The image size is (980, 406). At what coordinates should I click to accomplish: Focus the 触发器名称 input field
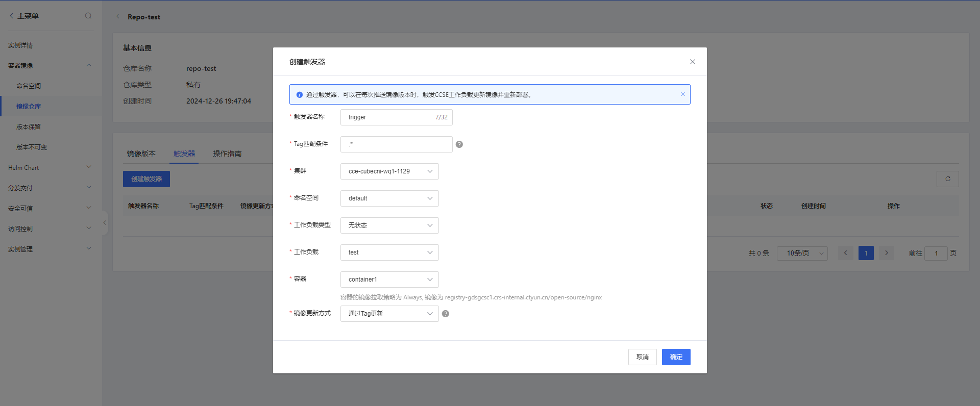(x=397, y=117)
